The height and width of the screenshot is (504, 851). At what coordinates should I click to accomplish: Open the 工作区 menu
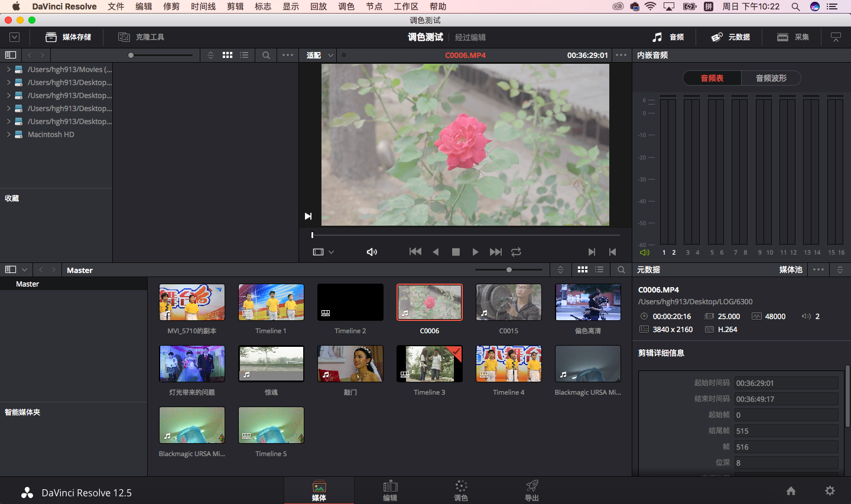[406, 6]
